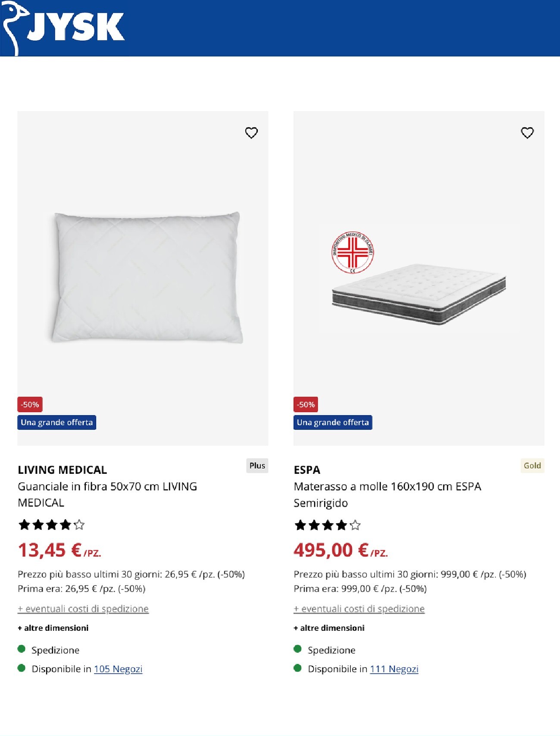Add ESPA mattress to favorites heart
This screenshot has height=736, width=560.
[x=527, y=133]
